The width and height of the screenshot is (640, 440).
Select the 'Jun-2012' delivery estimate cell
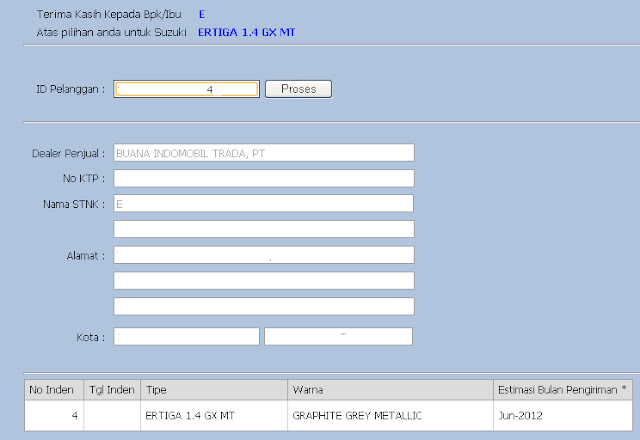coord(563,416)
